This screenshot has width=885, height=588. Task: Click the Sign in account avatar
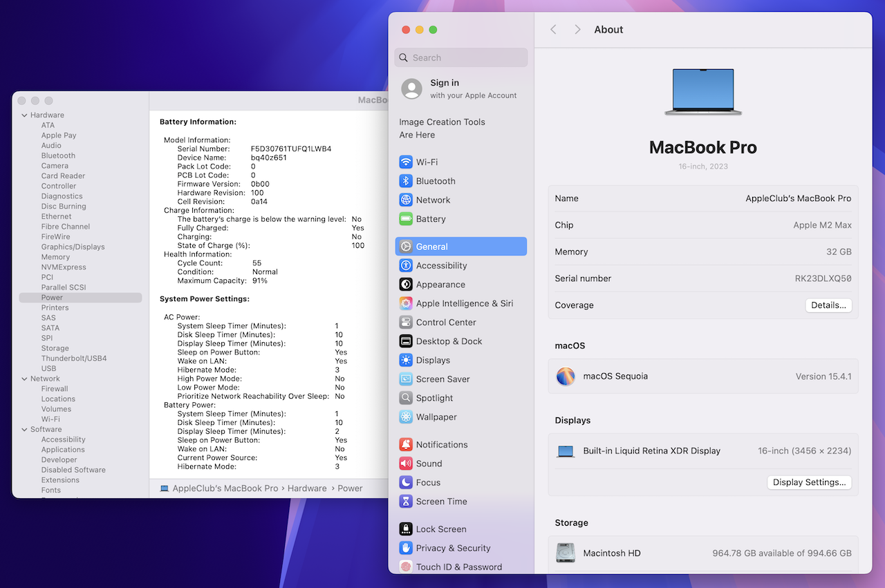click(412, 88)
